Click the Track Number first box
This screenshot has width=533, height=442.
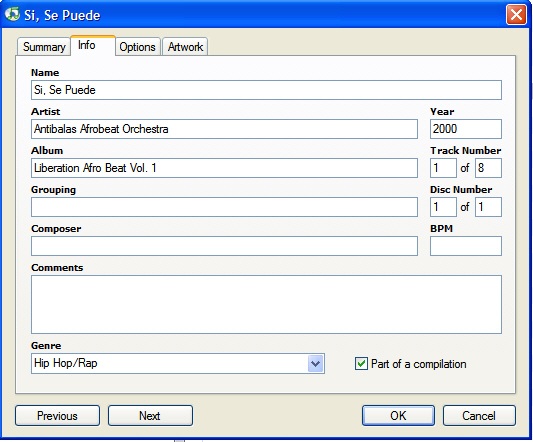pyautogui.click(x=443, y=168)
